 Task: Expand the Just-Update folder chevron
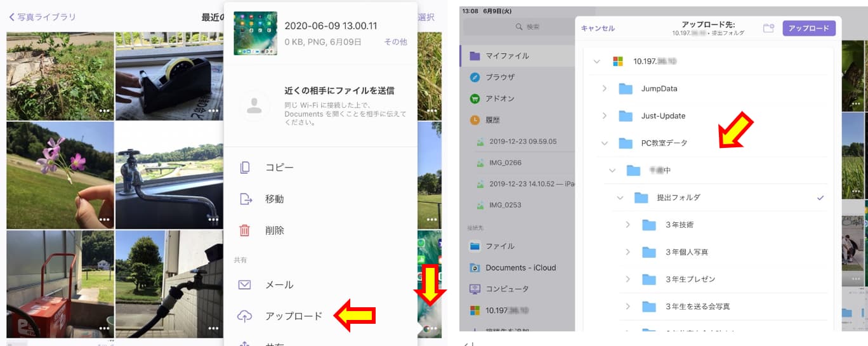[605, 116]
